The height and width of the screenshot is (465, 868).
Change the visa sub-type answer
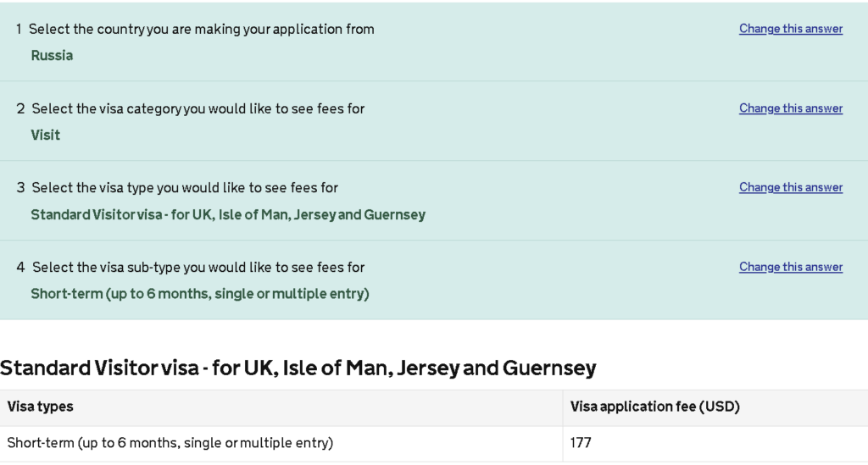[x=790, y=267]
